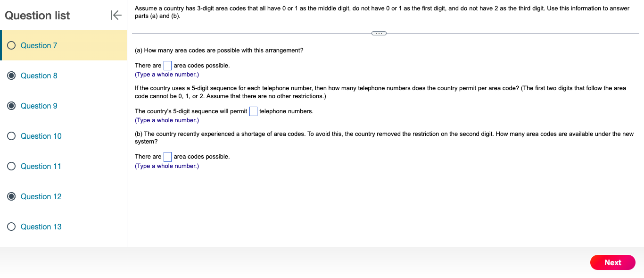Open the ellipsis options on the divider line
644x278 pixels.
point(379,33)
